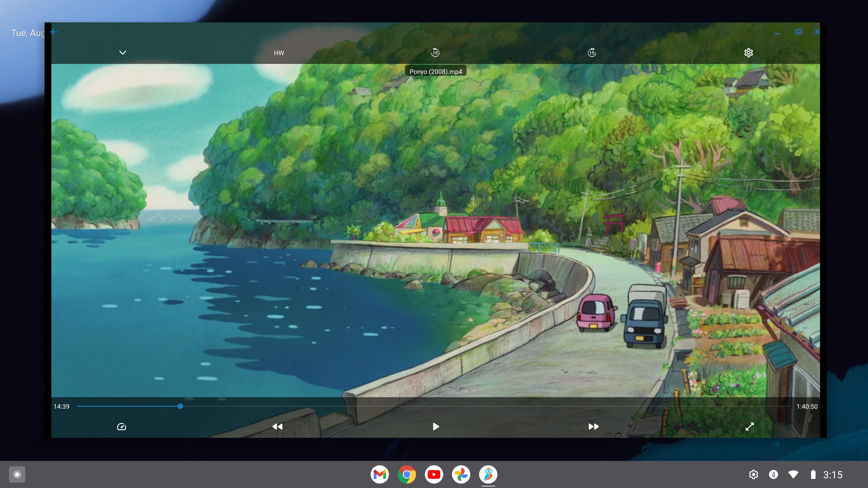868x488 pixels.
Task: Click the Wi-Fi status icon
Action: point(793,474)
